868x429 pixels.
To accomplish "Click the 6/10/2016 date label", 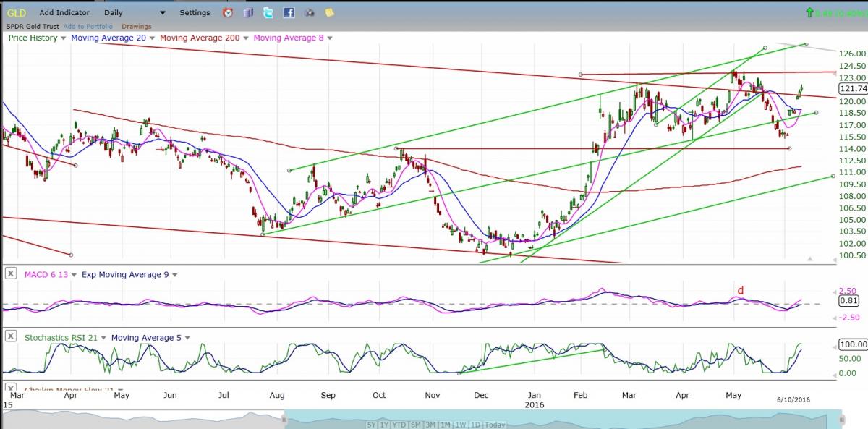I will pos(794,399).
